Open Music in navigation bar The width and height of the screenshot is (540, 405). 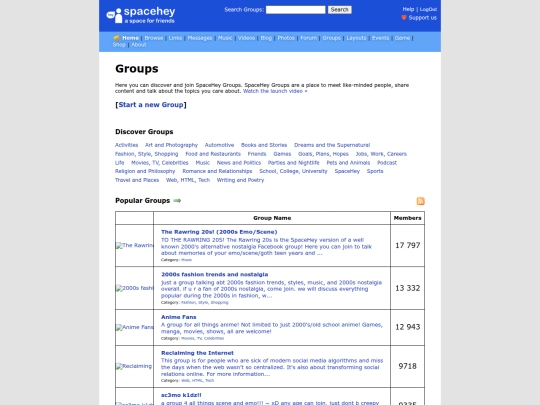pyautogui.click(x=225, y=38)
